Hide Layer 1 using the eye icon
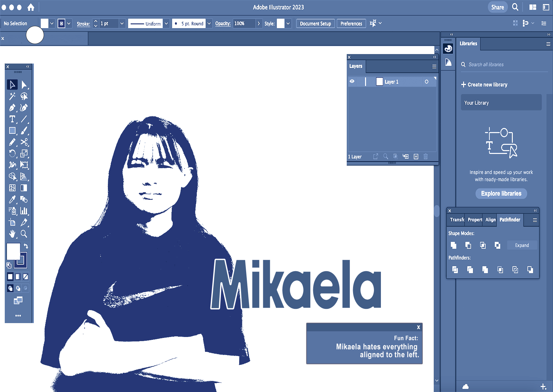This screenshot has width=553, height=392. click(352, 82)
